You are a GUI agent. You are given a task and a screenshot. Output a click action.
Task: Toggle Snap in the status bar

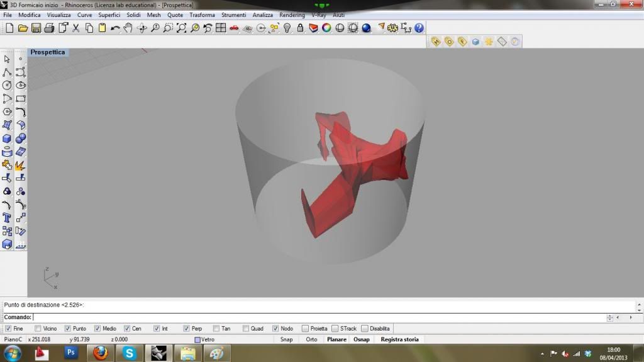coord(286,339)
